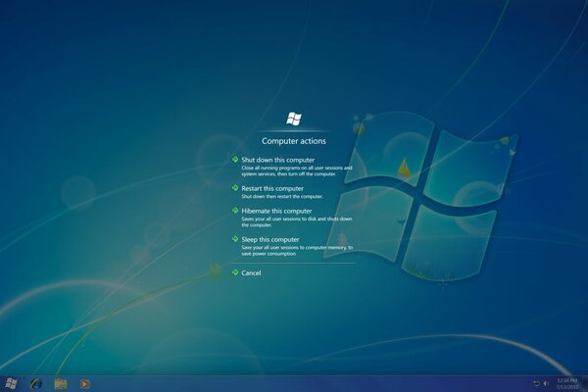Click the green arrow beside Cancel

click(x=235, y=272)
